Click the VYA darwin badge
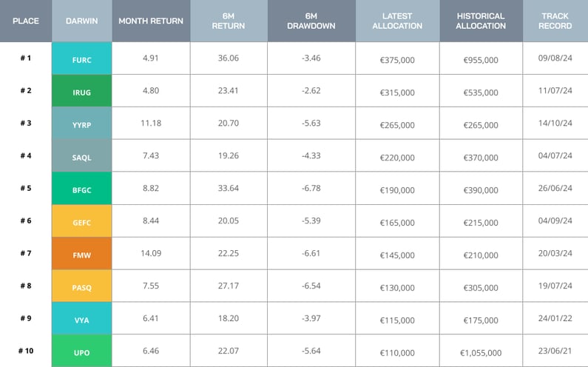This screenshot has width=588, height=367. tap(82, 319)
